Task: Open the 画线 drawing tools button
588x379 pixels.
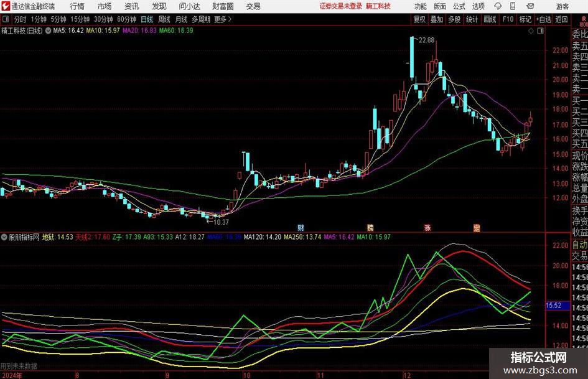Action: (490, 19)
